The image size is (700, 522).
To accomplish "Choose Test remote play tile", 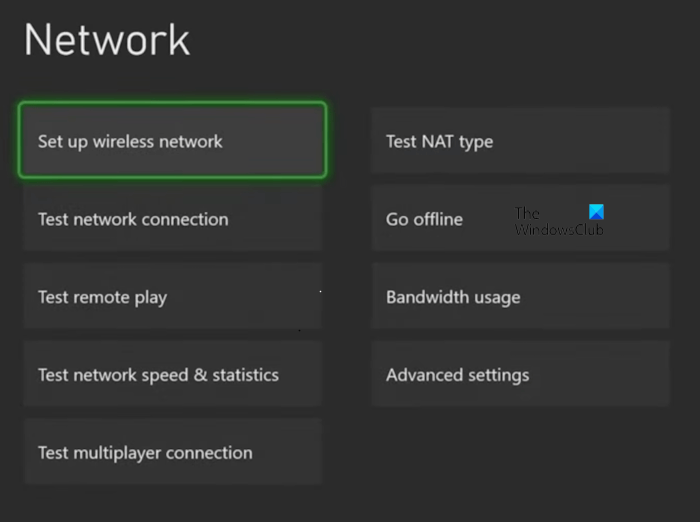I will (x=172, y=297).
